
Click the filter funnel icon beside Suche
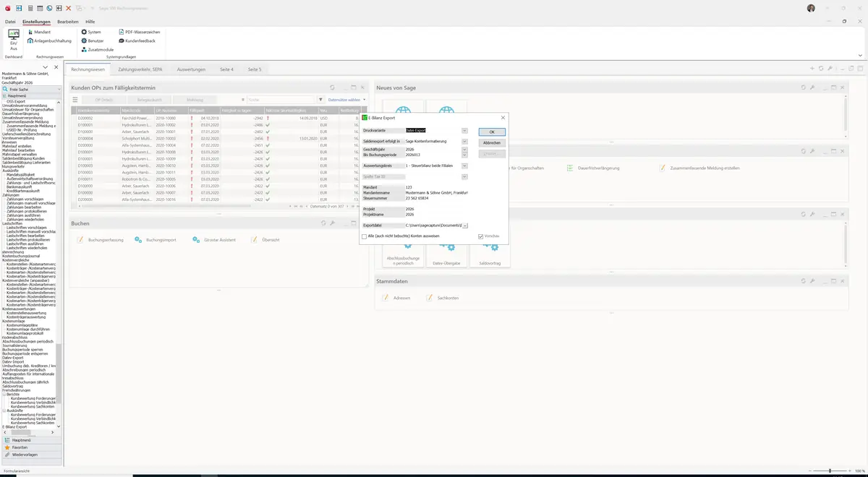point(320,100)
